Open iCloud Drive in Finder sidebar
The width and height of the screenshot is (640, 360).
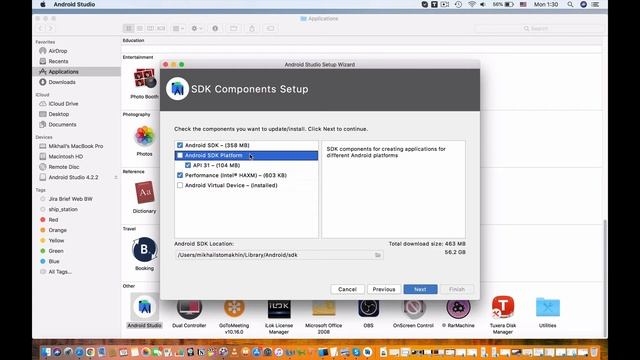point(63,104)
